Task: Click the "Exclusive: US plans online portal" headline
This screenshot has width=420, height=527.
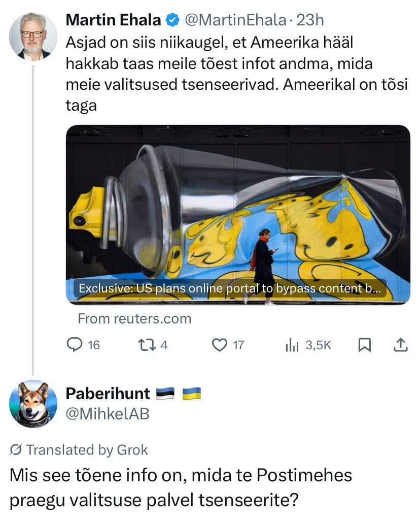Action: click(x=230, y=289)
